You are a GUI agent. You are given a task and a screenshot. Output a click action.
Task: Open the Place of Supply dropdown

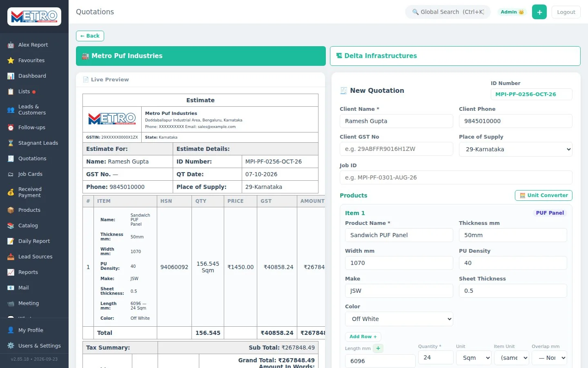point(516,149)
